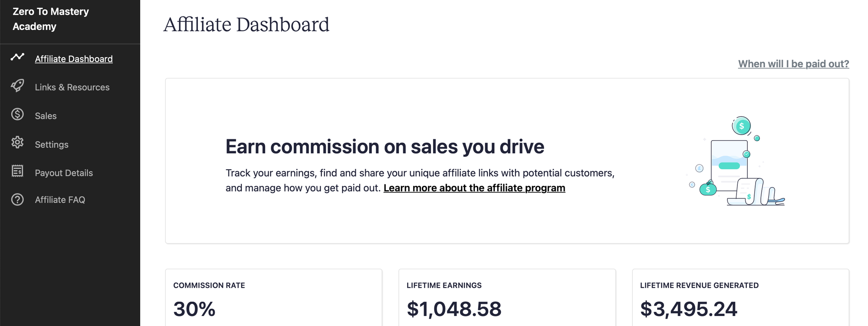Click the Settings gear icon
The image size is (868, 326).
tap(17, 142)
